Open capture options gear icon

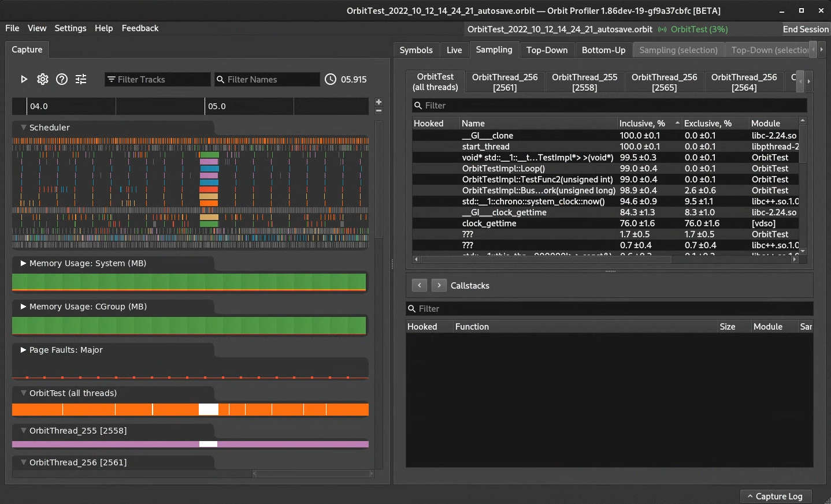(x=43, y=79)
